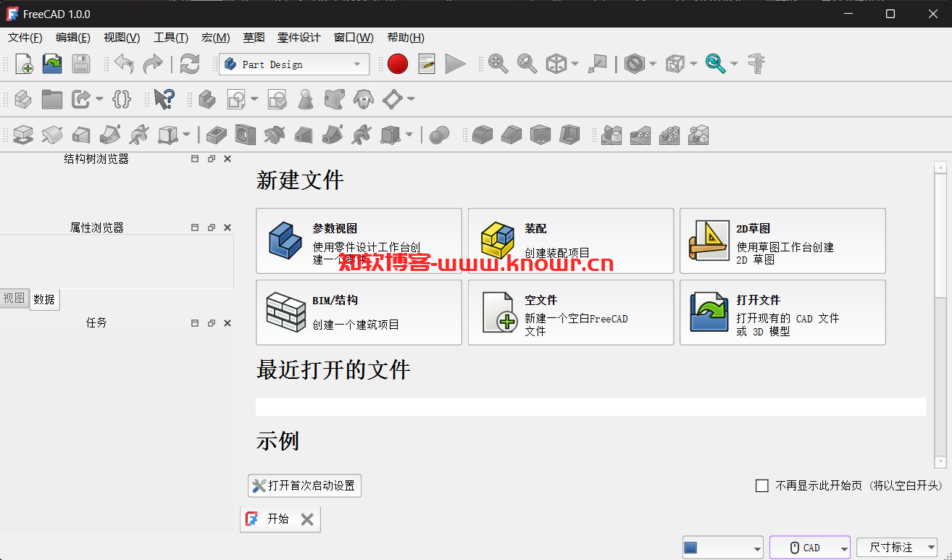The width and height of the screenshot is (952, 560).
Task: Open the CAD navigation style dropdown
Action: [x=810, y=548]
